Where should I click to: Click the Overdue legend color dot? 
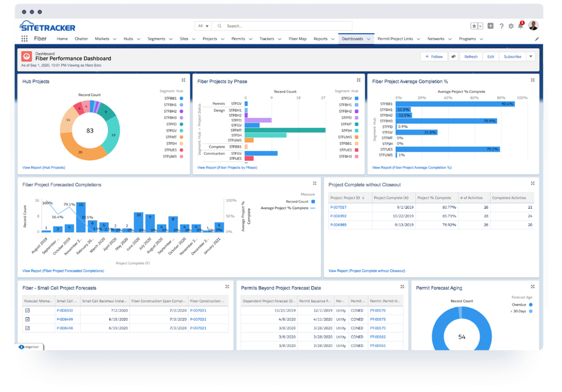[531, 304]
